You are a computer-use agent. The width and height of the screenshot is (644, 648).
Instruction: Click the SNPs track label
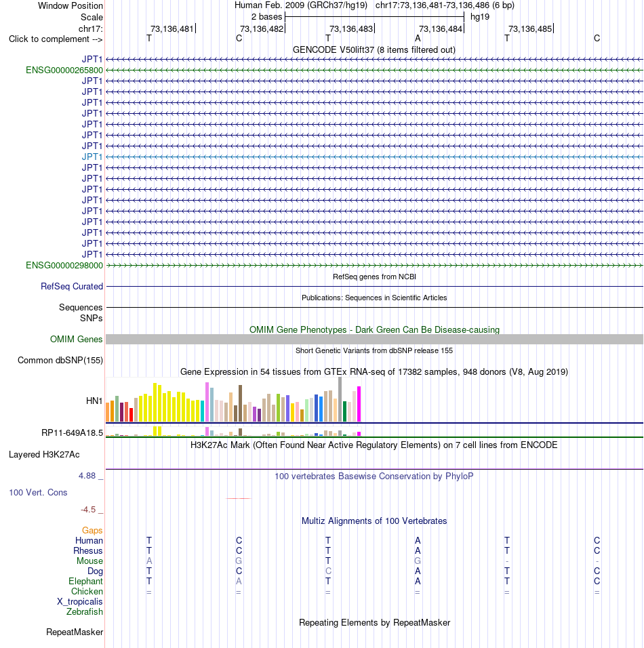(91, 318)
